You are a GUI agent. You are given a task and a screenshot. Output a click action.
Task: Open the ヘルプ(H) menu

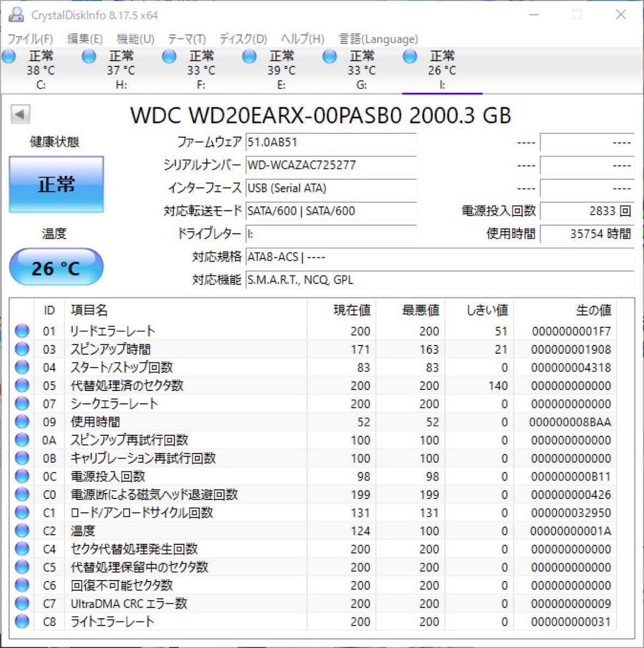(302, 39)
